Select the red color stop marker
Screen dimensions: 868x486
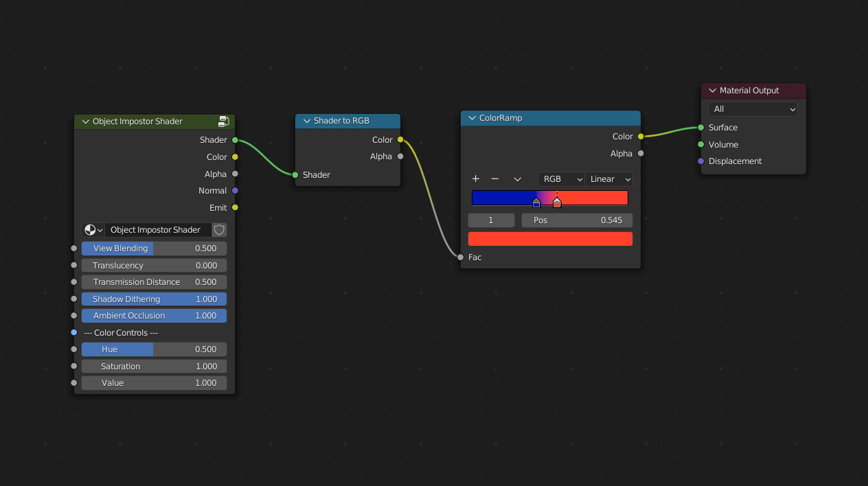point(557,203)
